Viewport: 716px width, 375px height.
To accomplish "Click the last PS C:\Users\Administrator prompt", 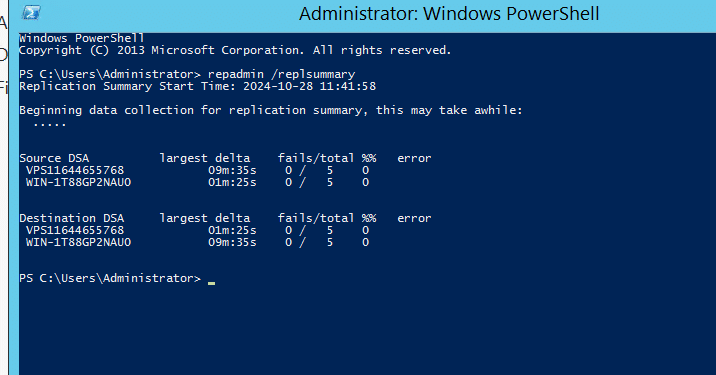I will 110,278.
